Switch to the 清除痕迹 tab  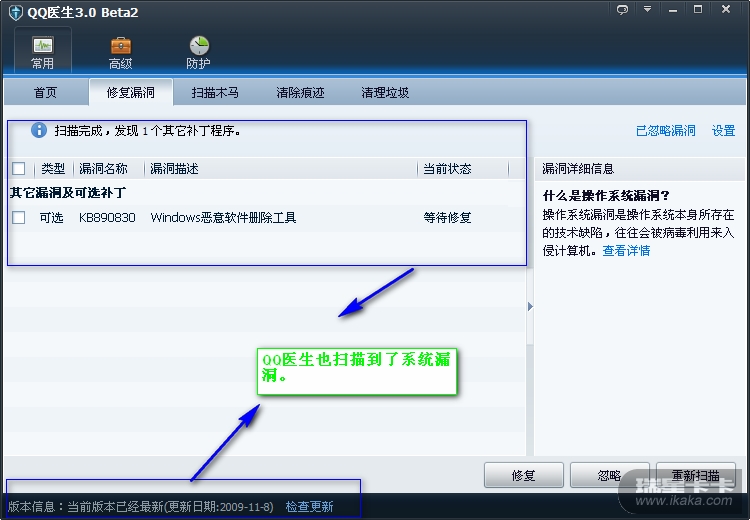tap(300, 92)
